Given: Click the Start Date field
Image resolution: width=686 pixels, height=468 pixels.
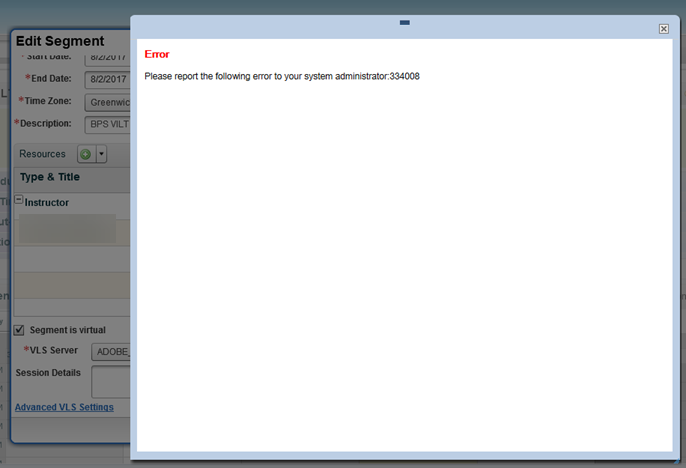Looking at the screenshot, I should [x=108, y=59].
